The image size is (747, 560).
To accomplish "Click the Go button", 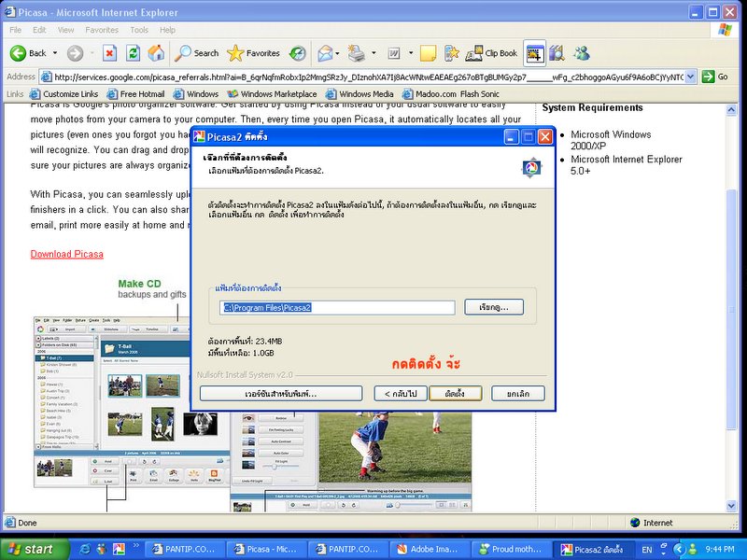I will (x=715, y=77).
